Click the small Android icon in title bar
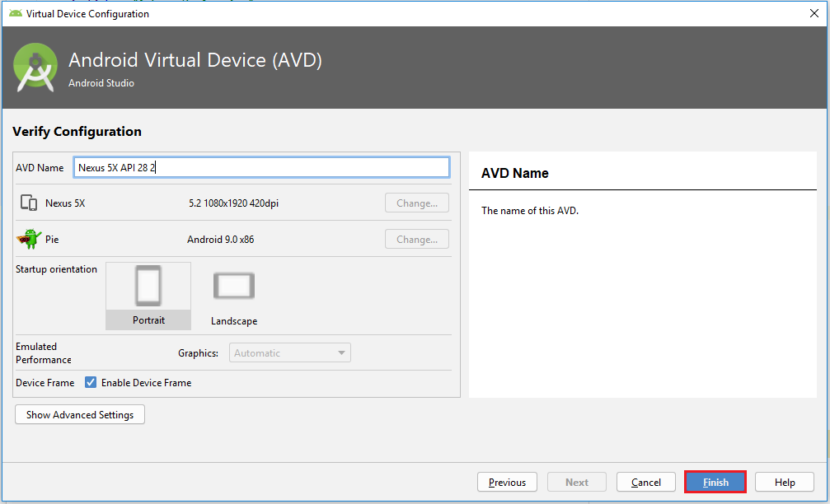Image resolution: width=830 pixels, height=504 pixels. 16,13
